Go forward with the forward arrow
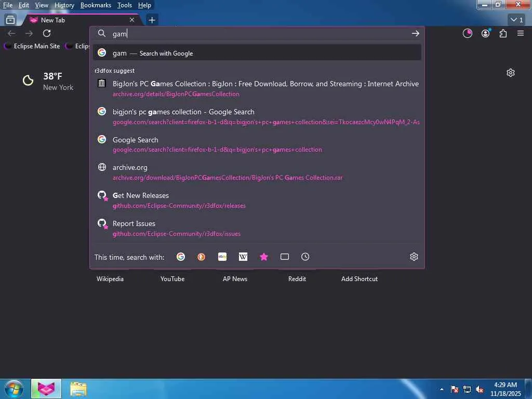The image size is (532, 399). click(29, 33)
